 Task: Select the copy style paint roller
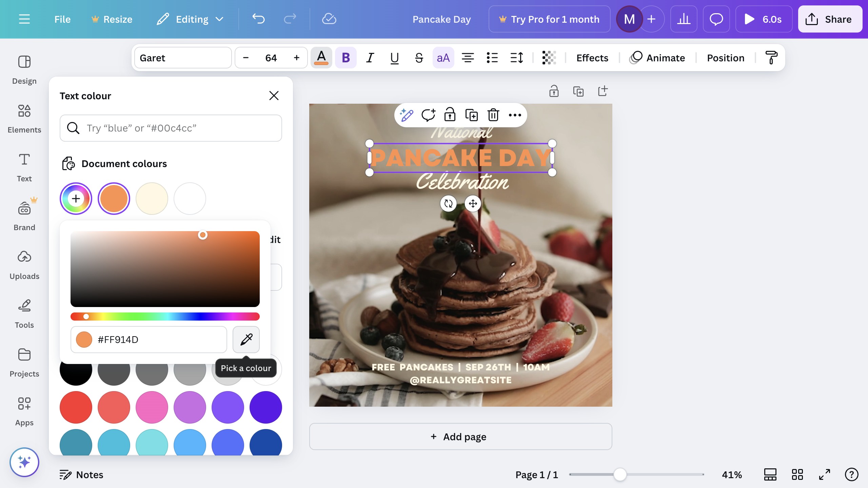point(771,58)
